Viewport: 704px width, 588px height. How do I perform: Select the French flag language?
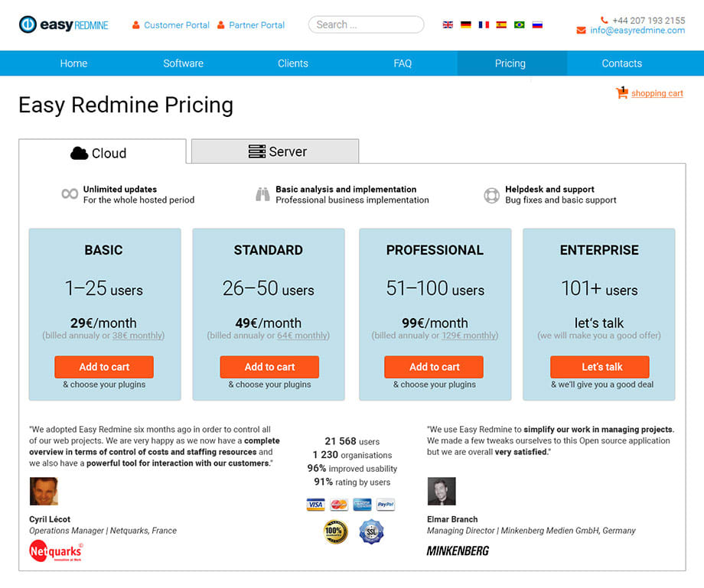(x=484, y=24)
